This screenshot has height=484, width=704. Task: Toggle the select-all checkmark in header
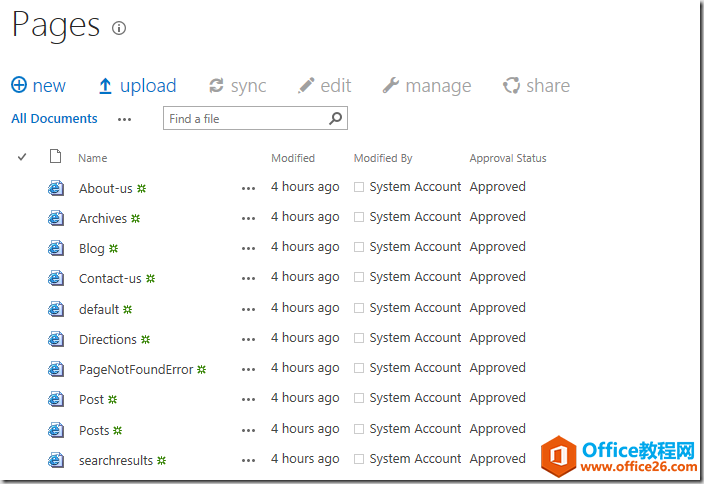(x=22, y=157)
